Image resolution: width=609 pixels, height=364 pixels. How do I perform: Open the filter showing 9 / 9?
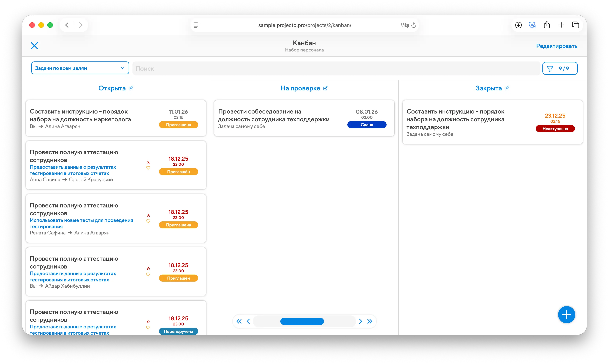[560, 68]
